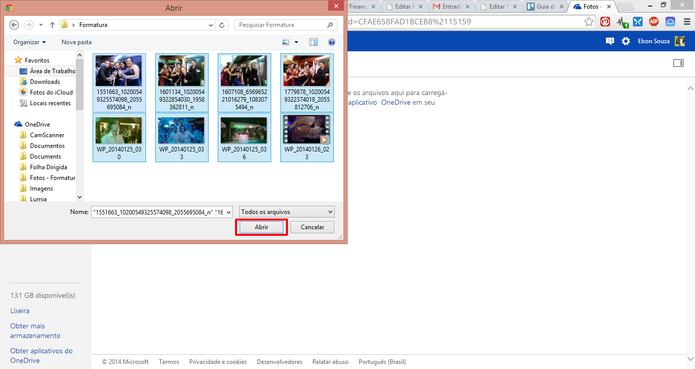Select Área de Trabalho in the sidebar

pyautogui.click(x=52, y=71)
